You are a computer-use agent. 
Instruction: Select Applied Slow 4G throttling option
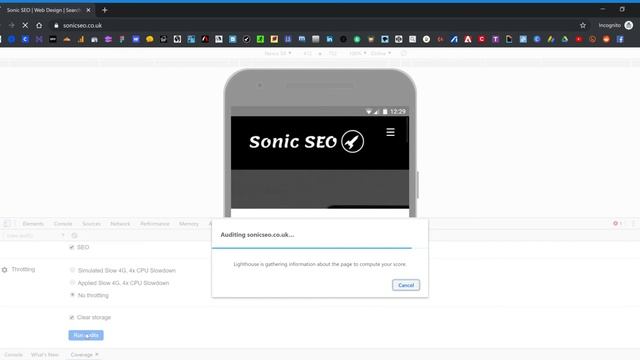pos(72,282)
